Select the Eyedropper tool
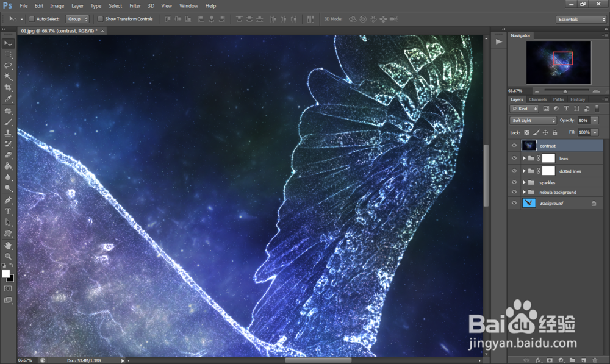 pos(8,99)
